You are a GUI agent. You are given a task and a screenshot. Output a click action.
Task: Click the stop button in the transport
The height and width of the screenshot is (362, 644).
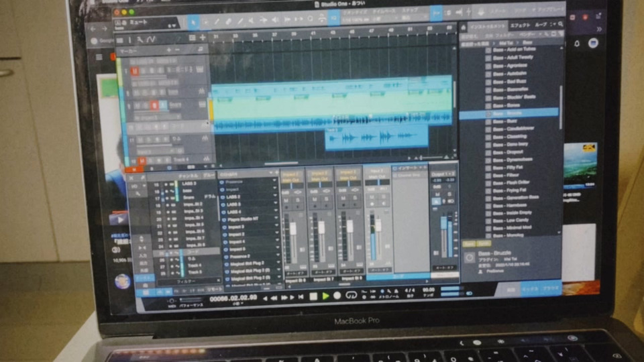click(313, 296)
